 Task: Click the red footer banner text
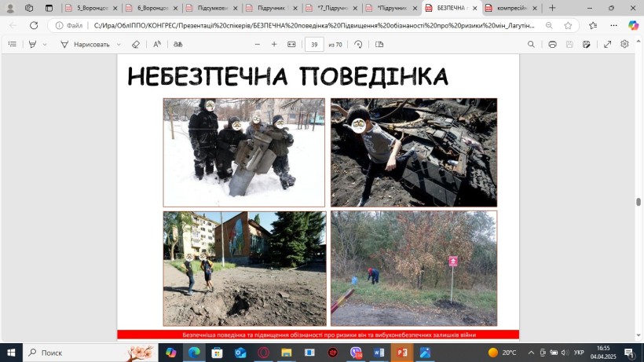coord(329,335)
